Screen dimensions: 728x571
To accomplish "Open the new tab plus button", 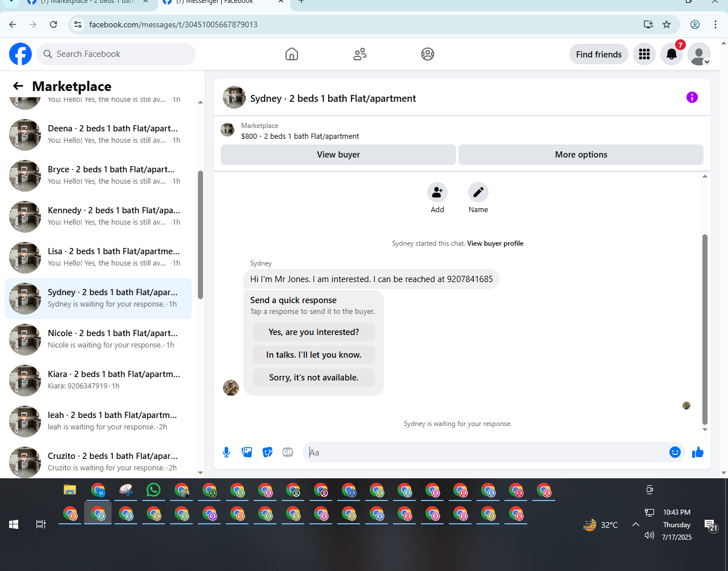I will point(301,2).
